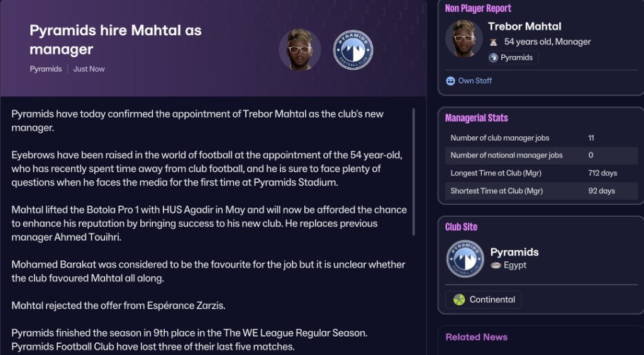Select Trebor Mahtal's face in Non Player Report

464,38
